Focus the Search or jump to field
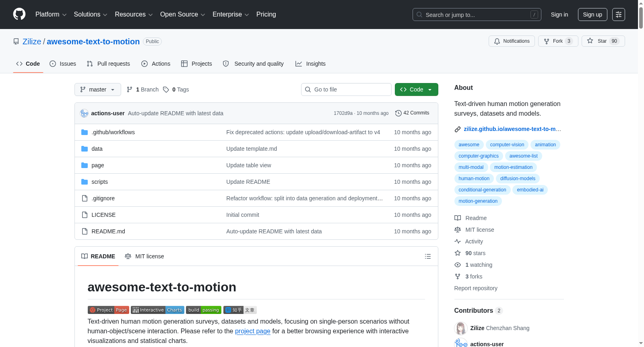 [x=477, y=15]
